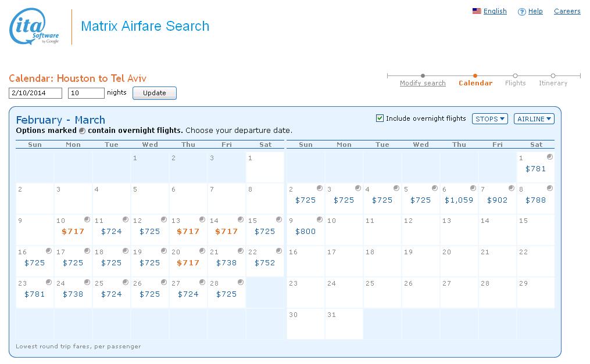The width and height of the screenshot is (590, 364).
Task: Select $725 fare on February 17
Action: coord(73,263)
